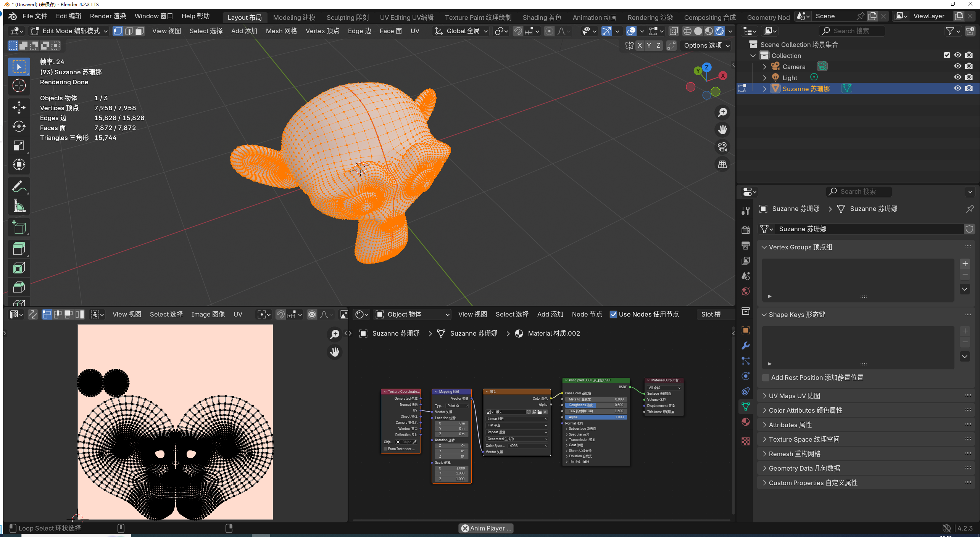Hide Light in viewport via eye icon

tap(957, 77)
